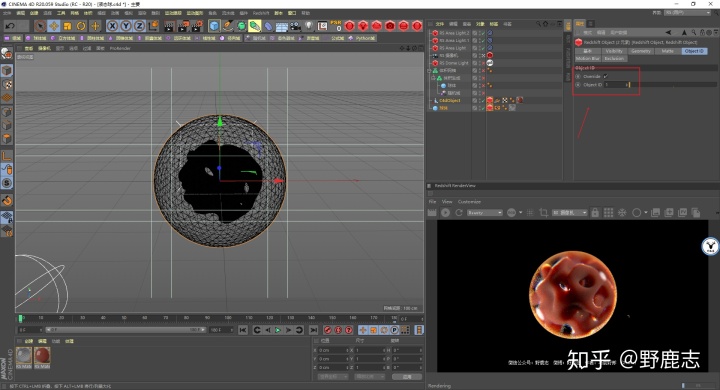Collapse the cloner hierarchy expander

pos(430,70)
